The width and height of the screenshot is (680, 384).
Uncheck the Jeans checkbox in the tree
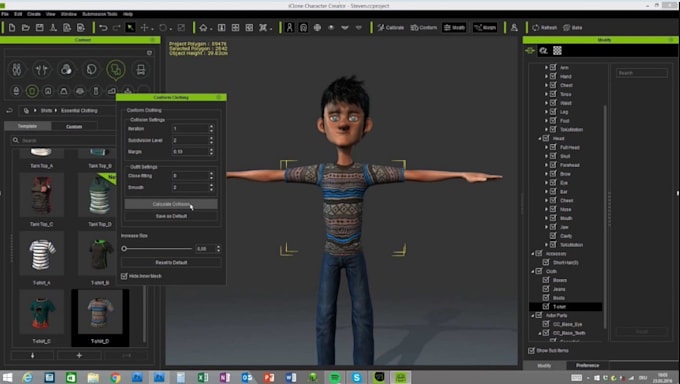546,289
